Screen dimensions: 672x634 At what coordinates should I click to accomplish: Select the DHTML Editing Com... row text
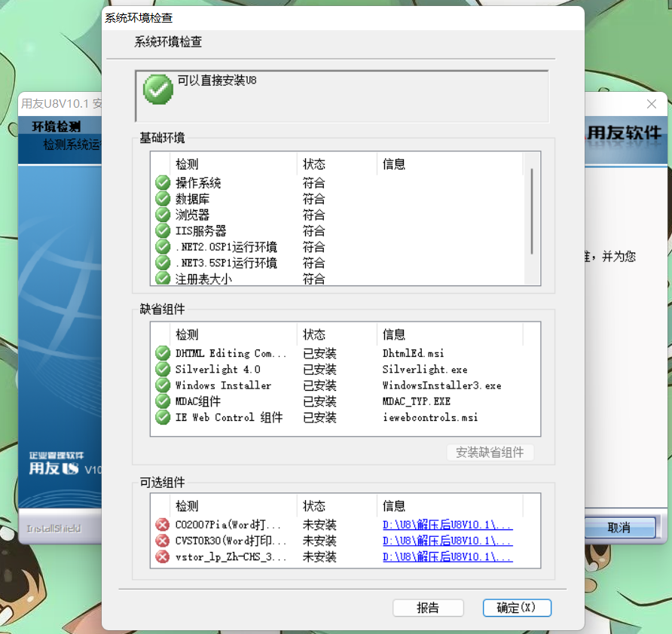231,353
